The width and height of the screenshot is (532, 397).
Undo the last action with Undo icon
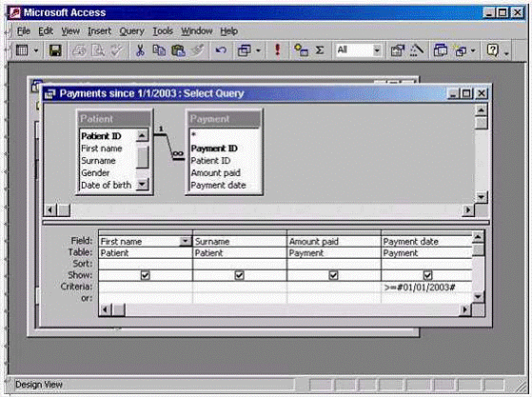pyautogui.click(x=221, y=50)
